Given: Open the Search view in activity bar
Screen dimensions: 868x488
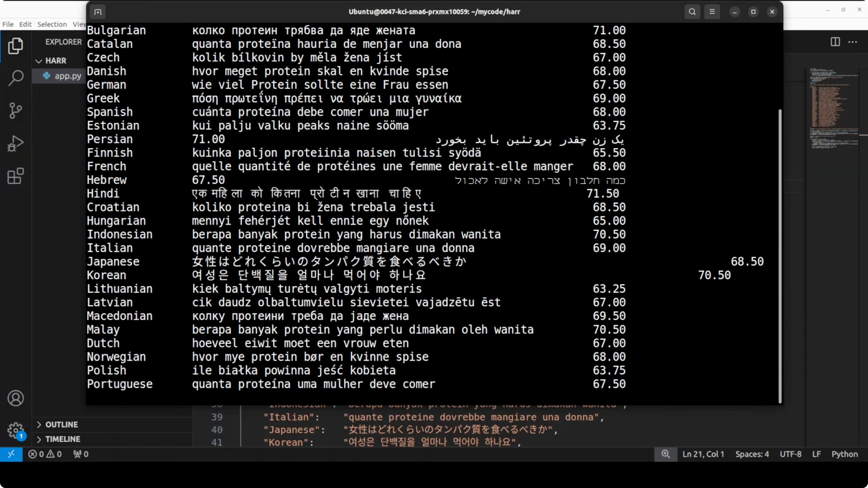Looking at the screenshot, I should tap(16, 78).
